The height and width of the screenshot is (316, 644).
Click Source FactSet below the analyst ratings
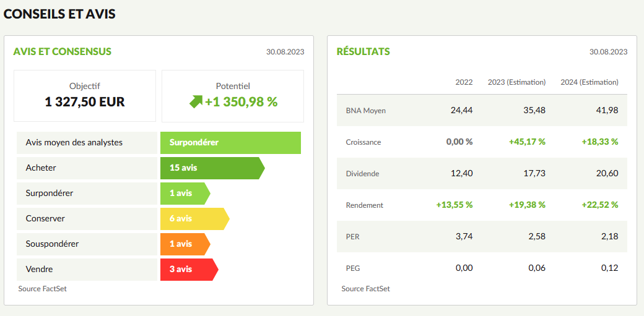42,289
